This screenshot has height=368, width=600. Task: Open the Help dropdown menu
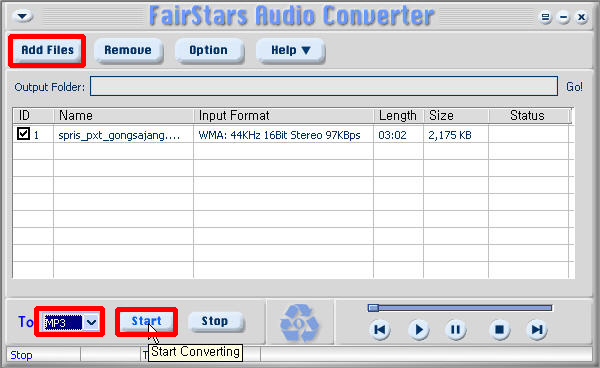(290, 50)
